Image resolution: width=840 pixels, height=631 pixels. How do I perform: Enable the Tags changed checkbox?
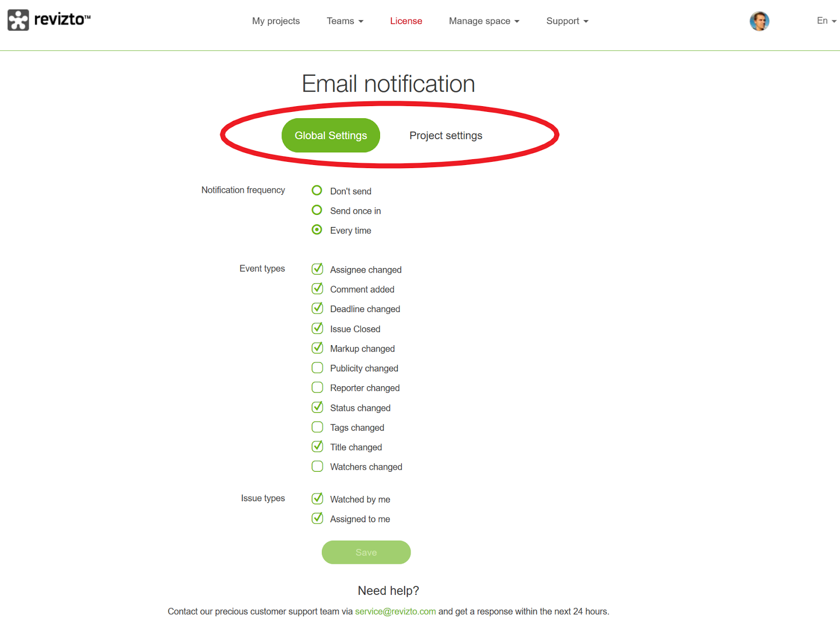click(x=318, y=427)
